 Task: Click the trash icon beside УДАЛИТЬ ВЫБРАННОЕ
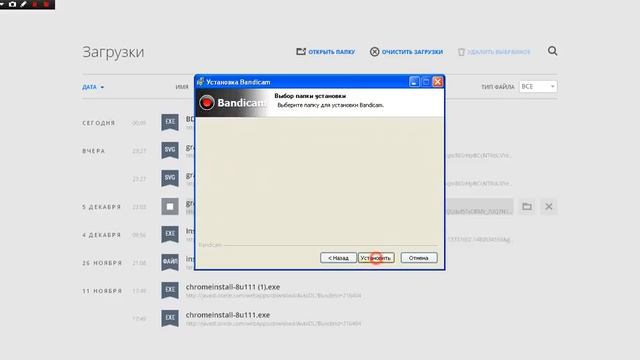click(461, 52)
